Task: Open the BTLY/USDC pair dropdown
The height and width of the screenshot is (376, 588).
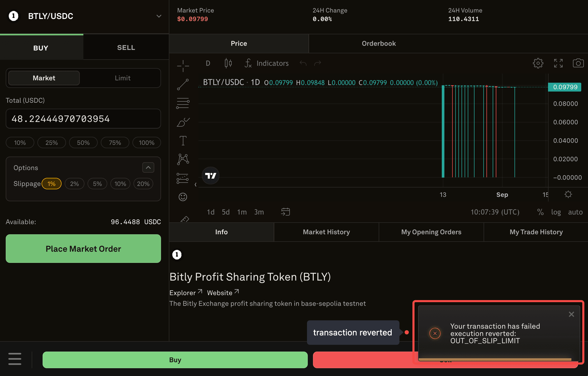Action: coord(159,16)
